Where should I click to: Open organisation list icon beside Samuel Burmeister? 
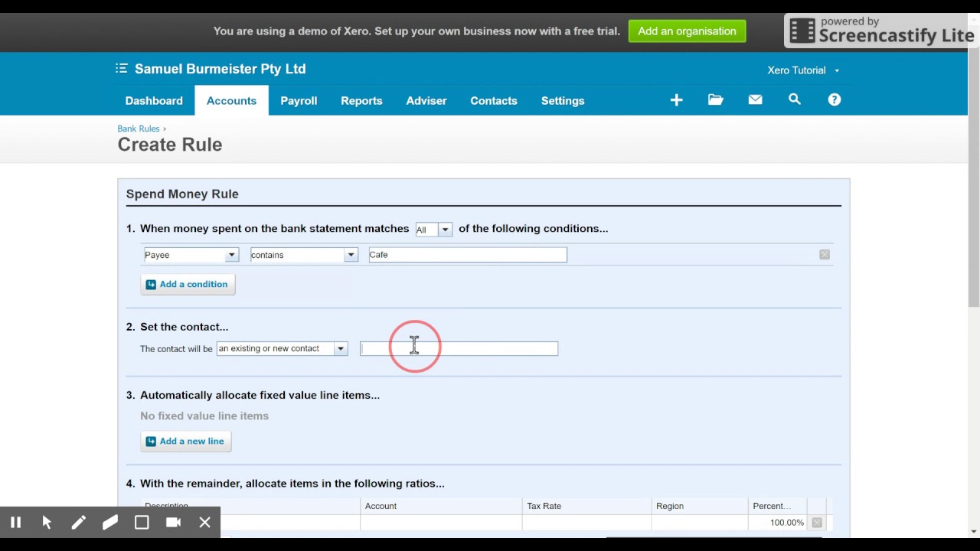pyautogui.click(x=121, y=69)
